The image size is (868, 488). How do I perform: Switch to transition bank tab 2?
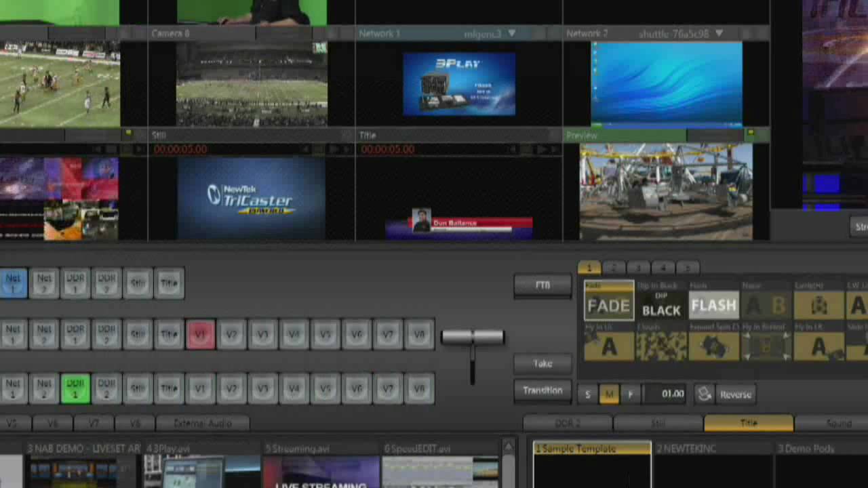click(614, 268)
